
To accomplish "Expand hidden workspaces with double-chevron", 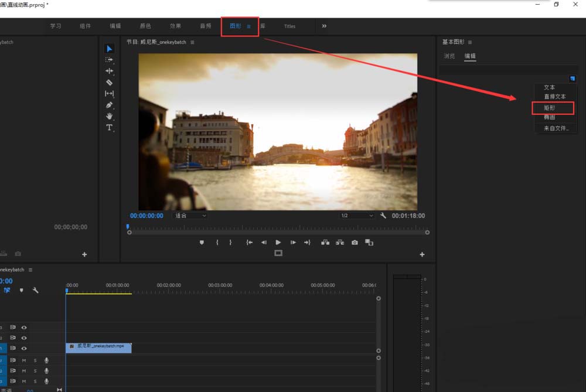I will [324, 26].
